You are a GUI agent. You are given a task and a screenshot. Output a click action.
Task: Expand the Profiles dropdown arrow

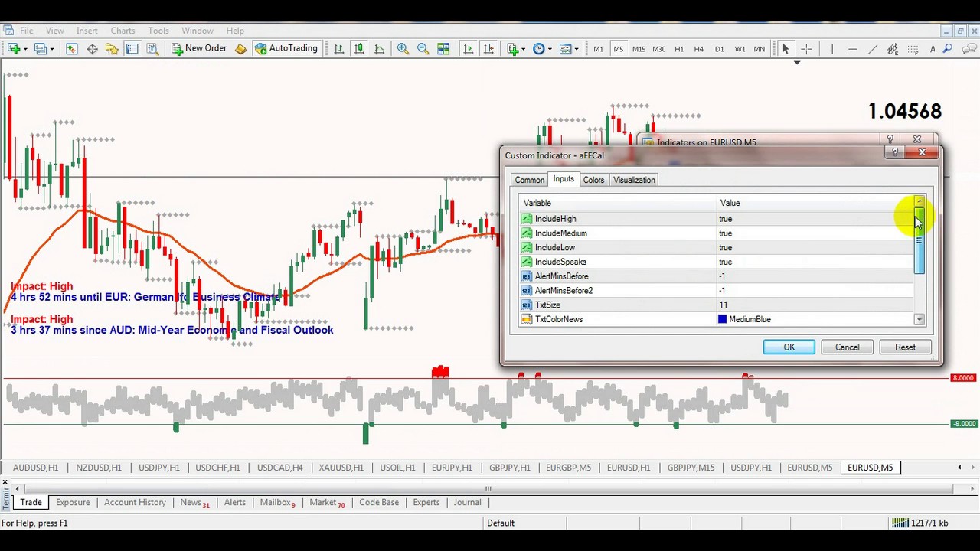click(51, 49)
